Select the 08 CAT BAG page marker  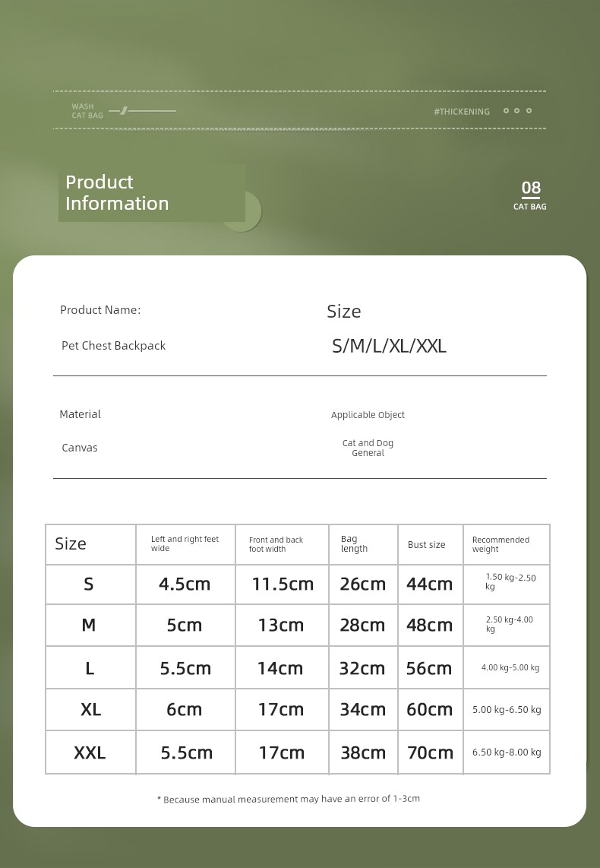530,195
